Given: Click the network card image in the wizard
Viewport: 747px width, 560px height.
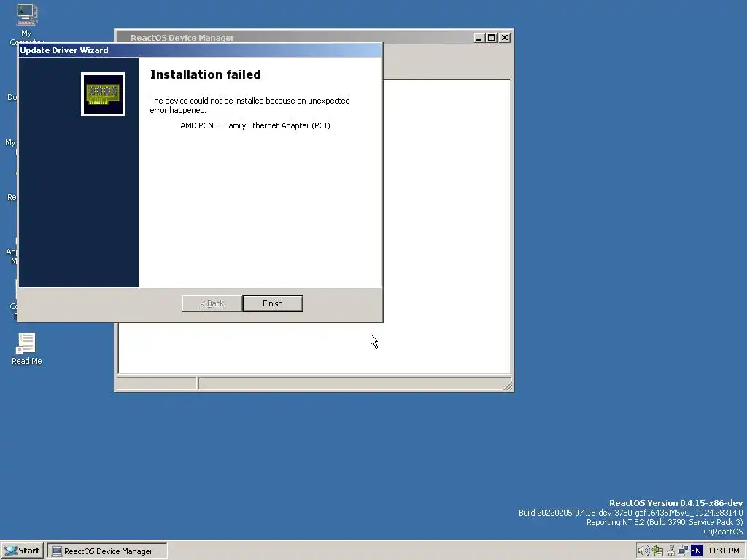Looking at the screenshot, I should pos(103,94).
